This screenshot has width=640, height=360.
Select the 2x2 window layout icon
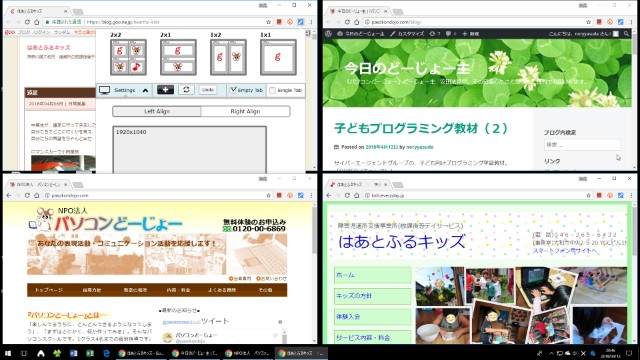128,57
